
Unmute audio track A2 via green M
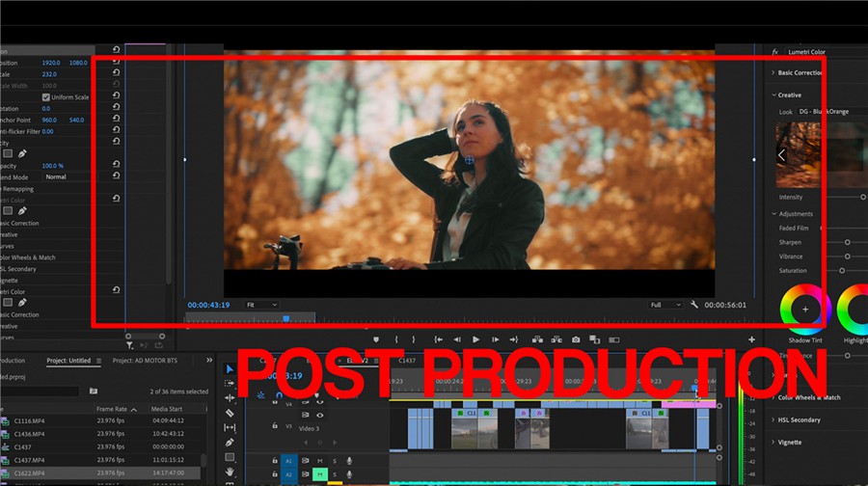(320, 473)
